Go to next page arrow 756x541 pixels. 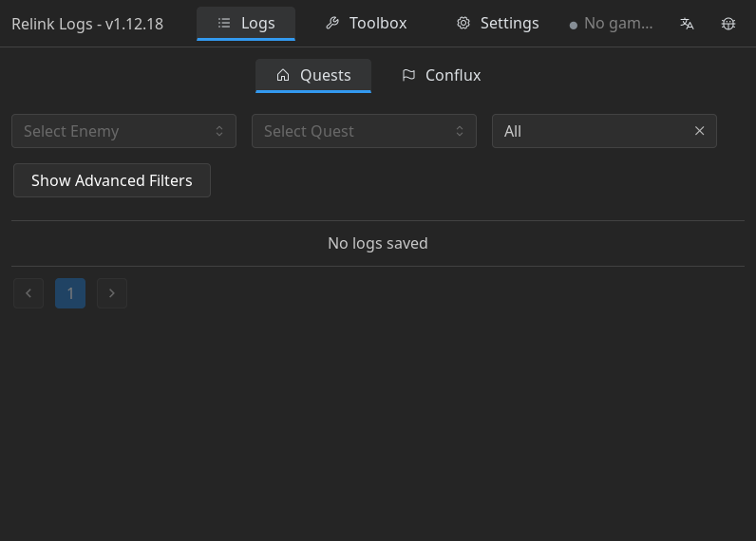(112, 293)
